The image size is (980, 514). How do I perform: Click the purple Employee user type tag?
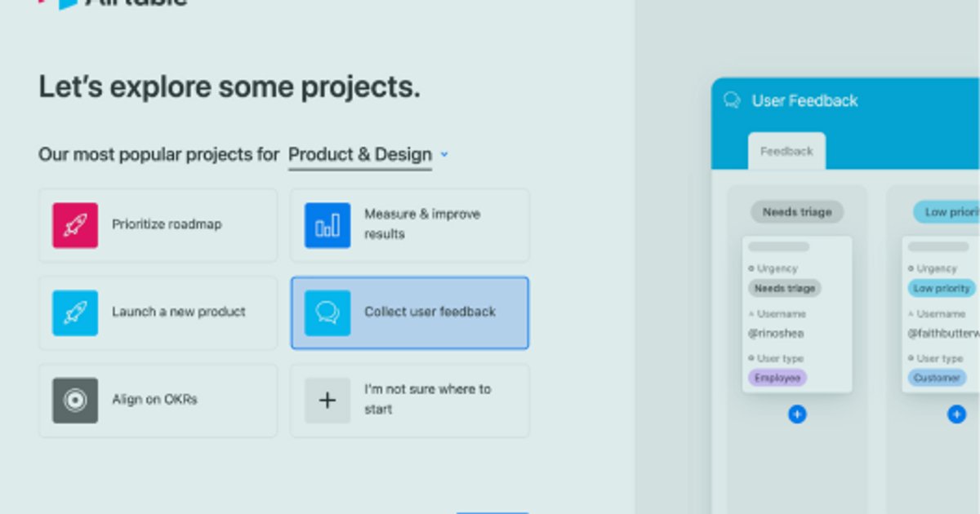tap(776, 378)
